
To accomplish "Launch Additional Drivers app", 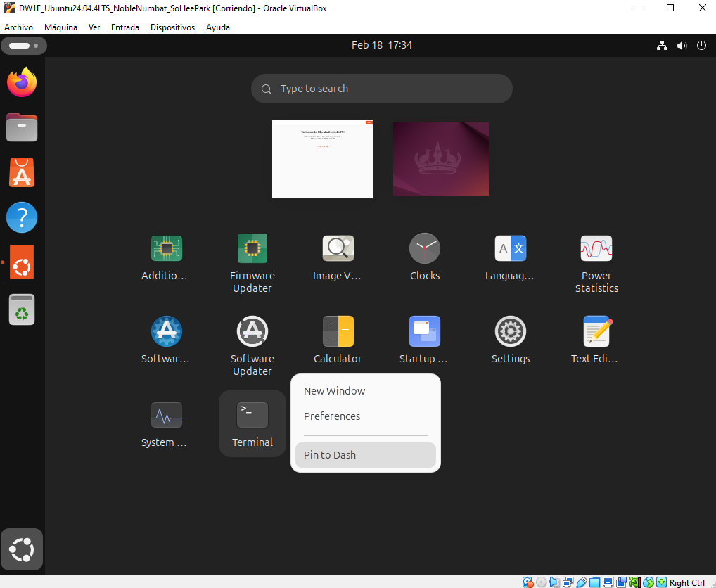I will coord(166,248).
